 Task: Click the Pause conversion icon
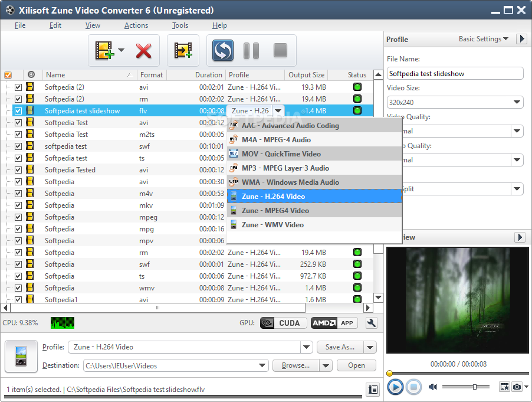[x=251, y=51]
